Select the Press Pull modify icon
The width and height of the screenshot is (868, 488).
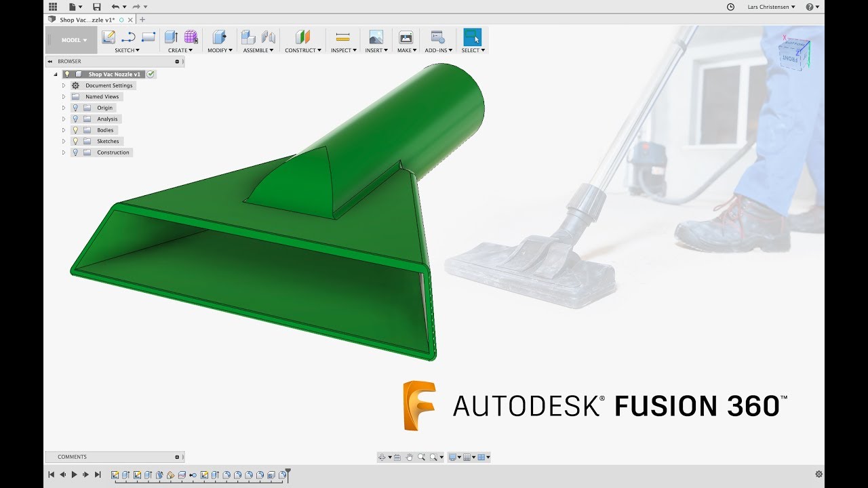220,37
